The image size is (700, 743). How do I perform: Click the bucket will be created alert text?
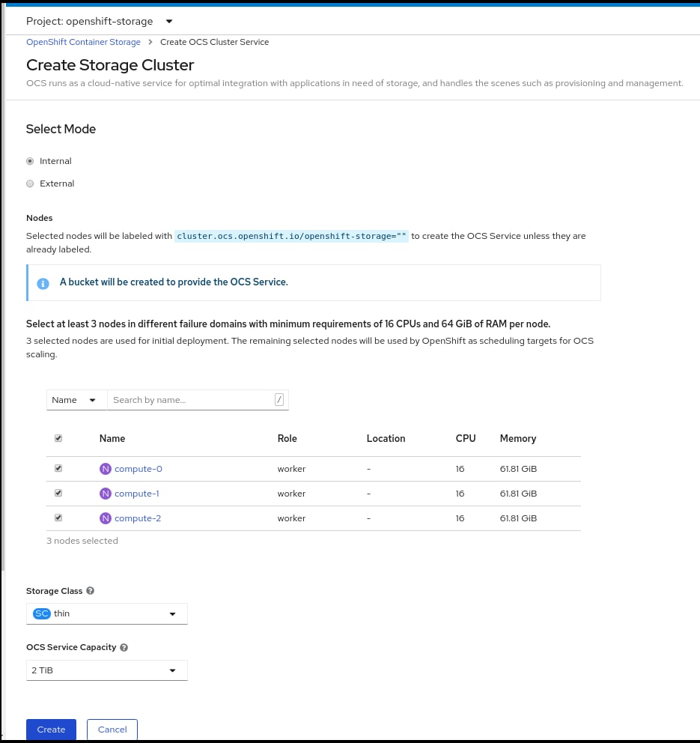coord(174,282)
